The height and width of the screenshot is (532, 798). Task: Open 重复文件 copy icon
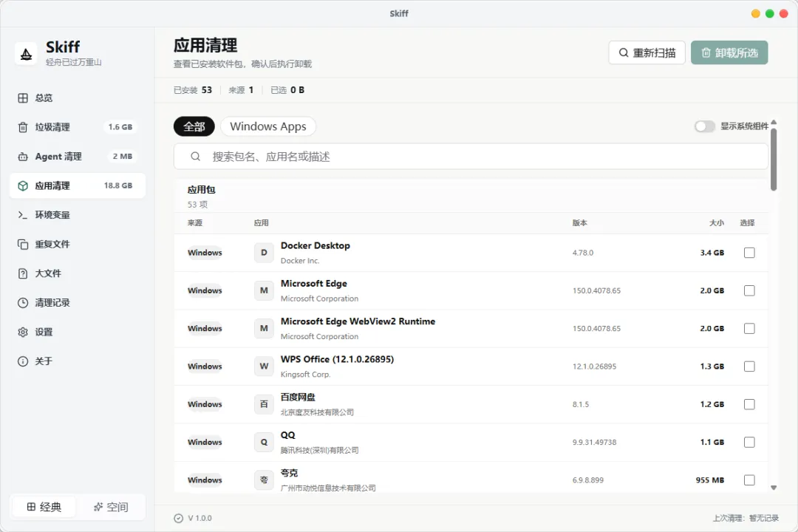(23, 245)
